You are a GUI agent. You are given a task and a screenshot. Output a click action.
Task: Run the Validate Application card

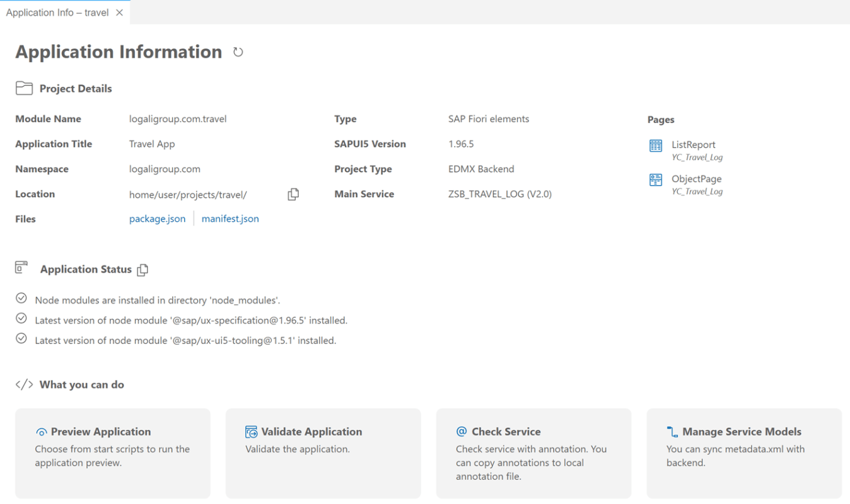(323, 453)
